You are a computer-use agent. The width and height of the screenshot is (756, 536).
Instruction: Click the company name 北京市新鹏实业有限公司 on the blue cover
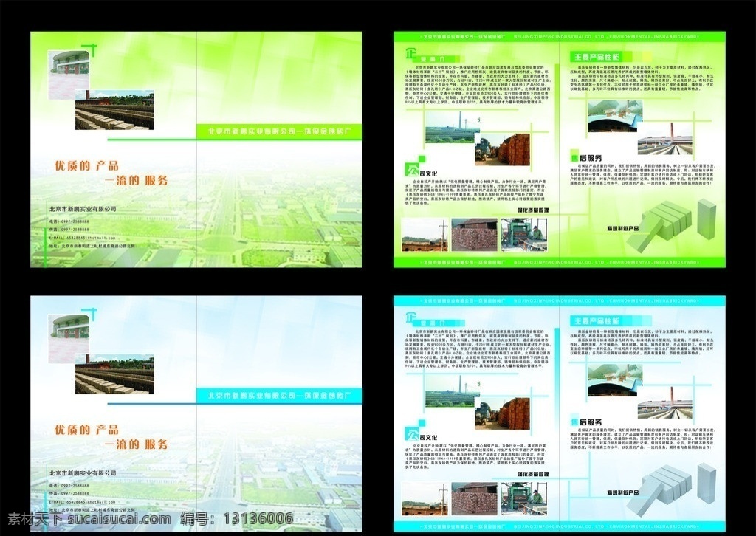83,473
